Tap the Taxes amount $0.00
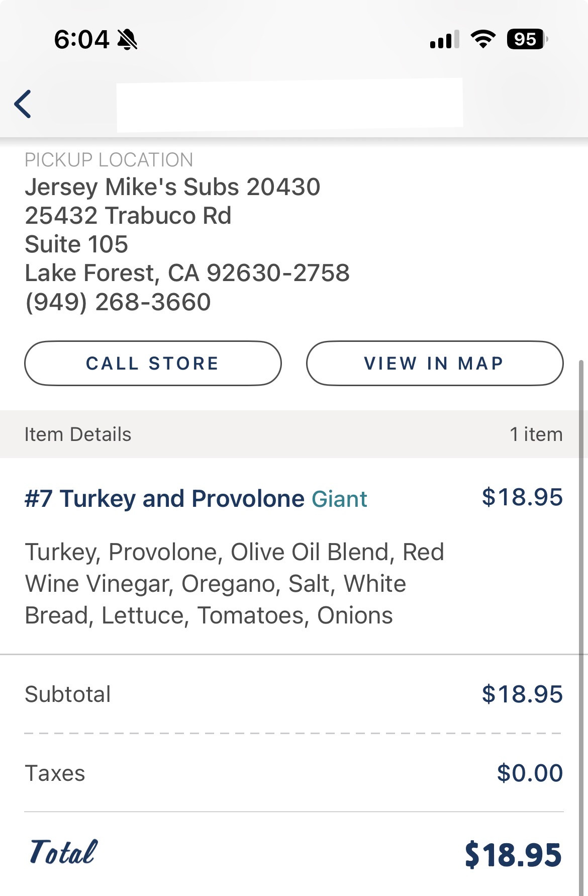This screenshot has height=896, width=588. pos(529,773)
